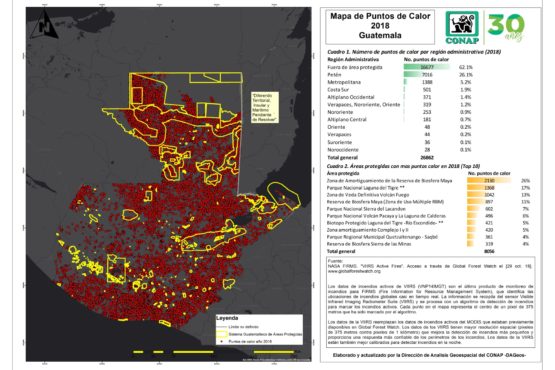Select the Metropolitana row in Cuadro 1

tap(400, 82)
